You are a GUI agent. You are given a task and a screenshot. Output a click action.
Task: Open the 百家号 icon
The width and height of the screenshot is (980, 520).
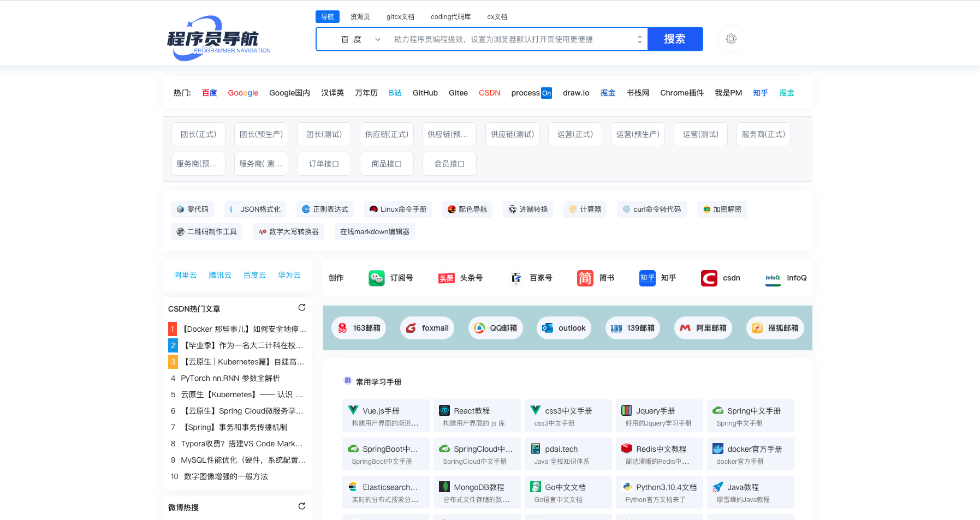tap(516, 278)
